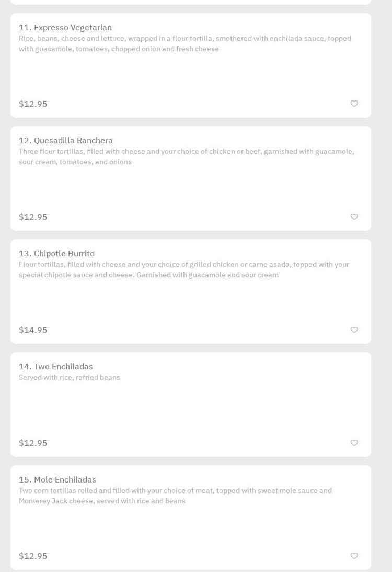This screenshot has width=392, height=572.
Task: Select the Chipotle Burrito description text
Action: coord(184,270)
